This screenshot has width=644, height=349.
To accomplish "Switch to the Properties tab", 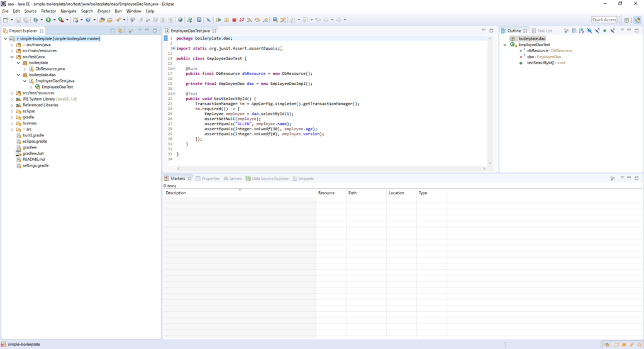I will coord(208,179).
